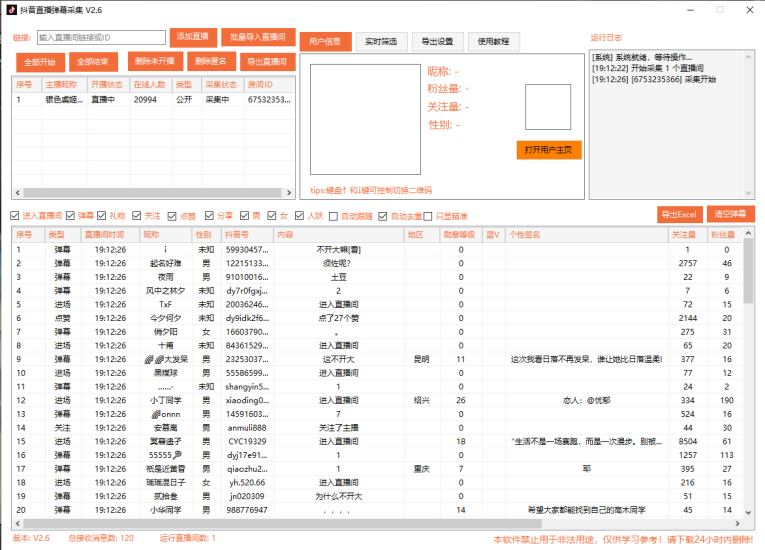765x550 pixels.
Task: Click the run log's up scroll arrow
Action: click(x=748, y=57)
